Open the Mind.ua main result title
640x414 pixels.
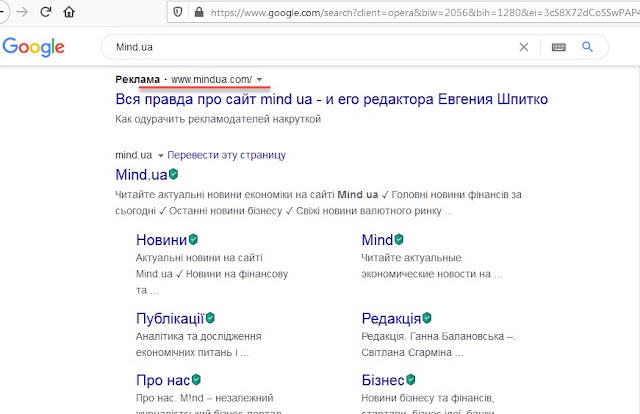pos(141,175)
